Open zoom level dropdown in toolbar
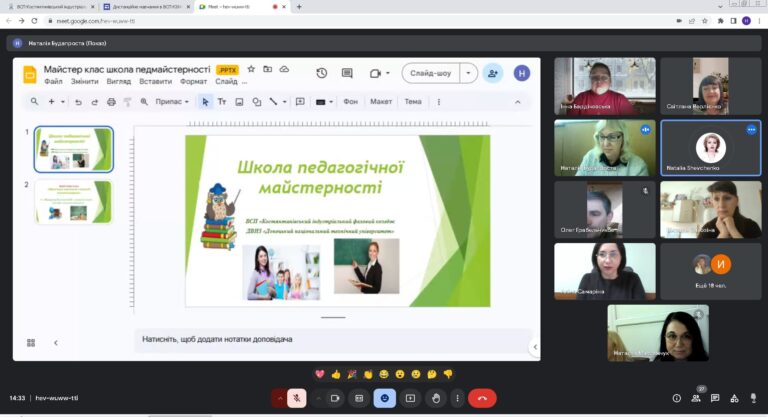 point(172,102)
